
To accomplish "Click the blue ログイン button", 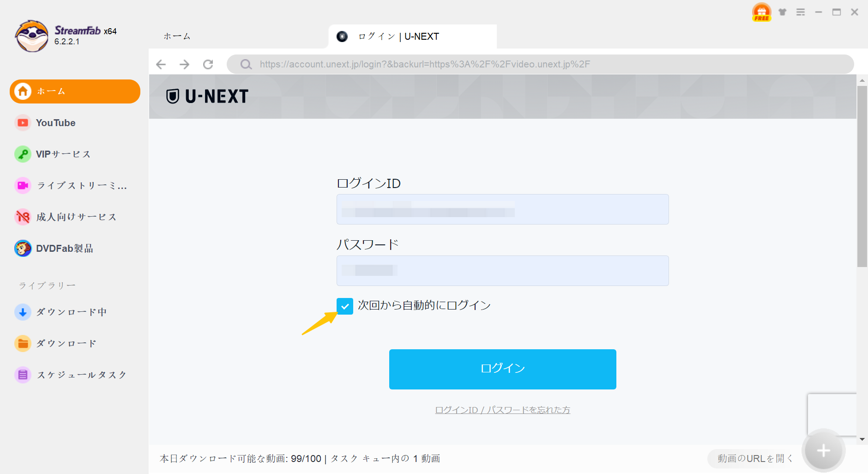I will point(502,369).
